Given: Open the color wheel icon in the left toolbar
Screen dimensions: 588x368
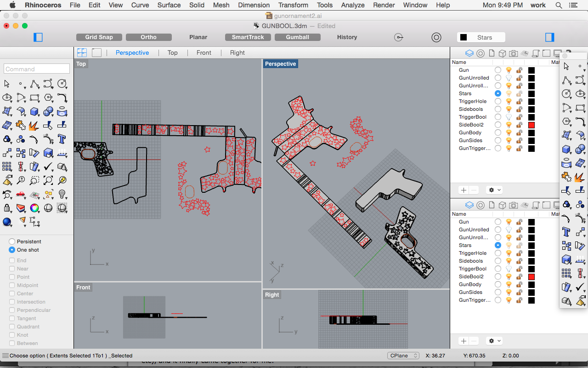Looking at the screenshot, I should click(34, 208).
